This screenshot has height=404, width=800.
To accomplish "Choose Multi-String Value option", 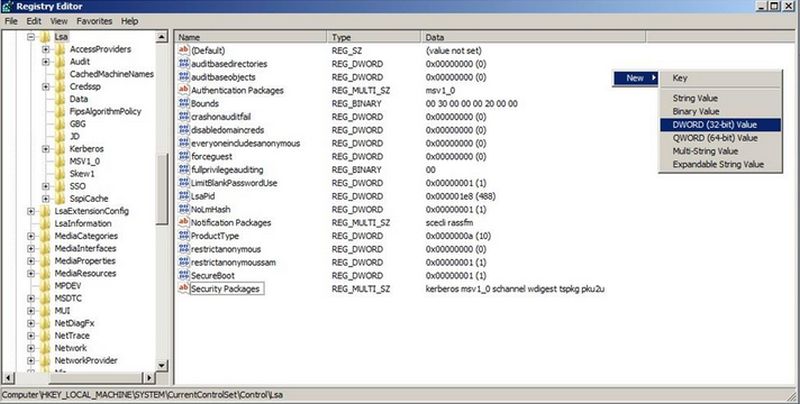I will (720, 152).
